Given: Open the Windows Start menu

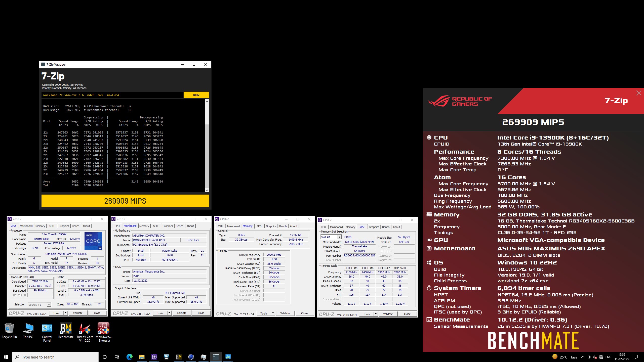Looking at the screenshot, I should point(6,357).
